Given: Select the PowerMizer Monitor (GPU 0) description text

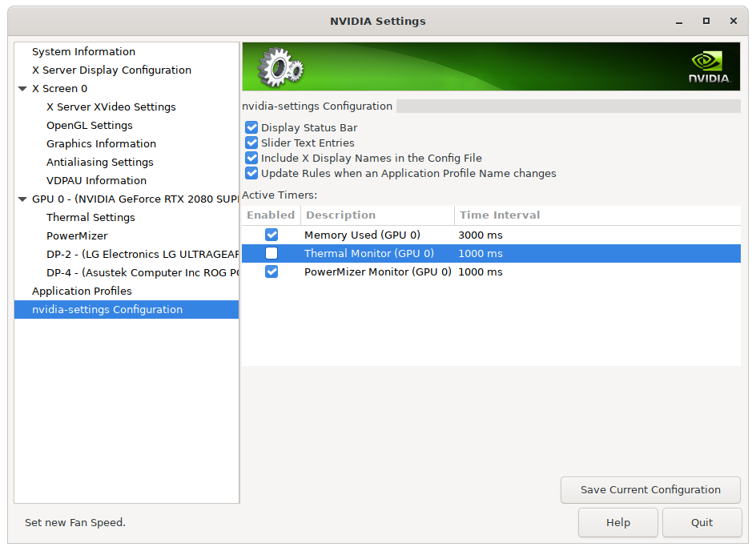Looking at the screenshot, I should pos(377,271).
